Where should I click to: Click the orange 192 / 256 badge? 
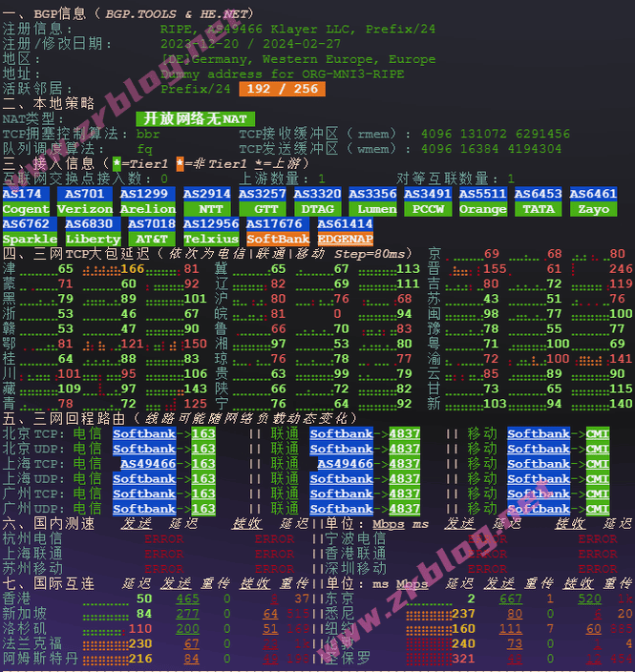(282, 89)
